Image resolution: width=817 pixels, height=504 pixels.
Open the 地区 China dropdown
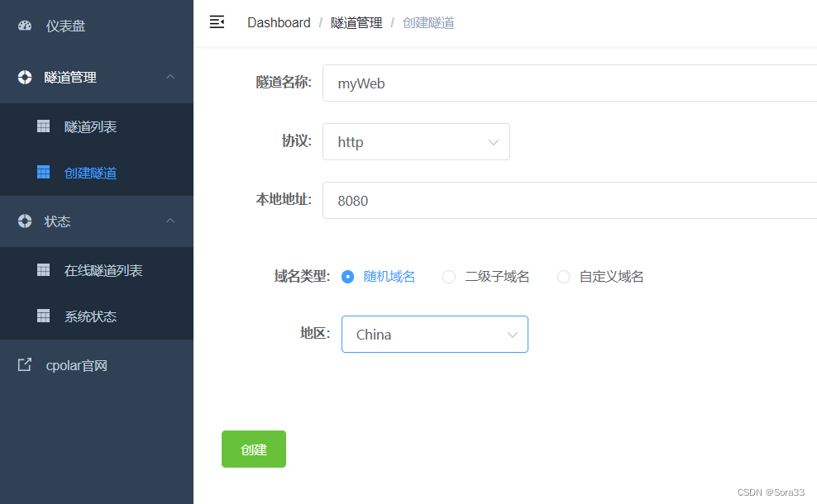434,335
